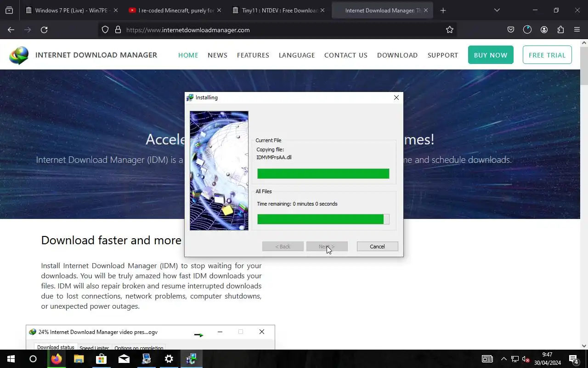Open the SUPPORT menu item

point(443,55)
